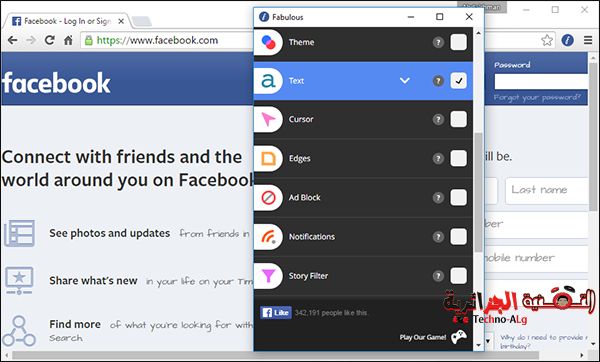This screenshot has height=362, width=600.
Task: Open the Chrome hamburger menu
Action: tap(588, 40)
